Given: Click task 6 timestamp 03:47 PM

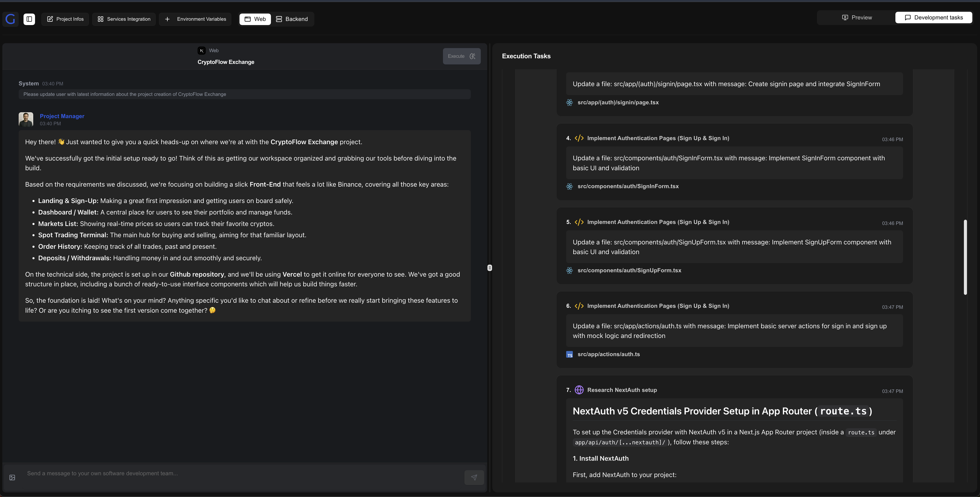Looking at the screenshot, I should pos(893,308).
